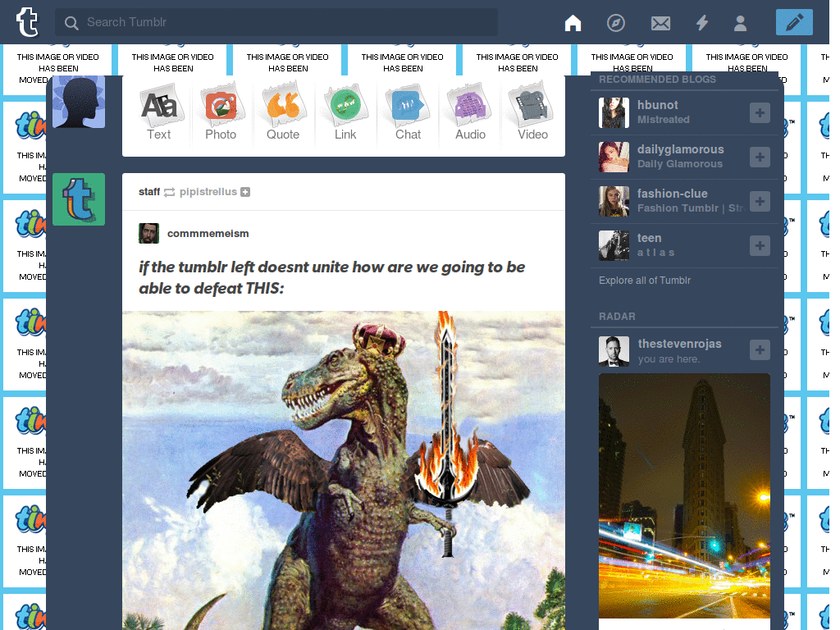Create a new Photo post
Image resolution: width=840 pixels, height=630 pixels.
coord(221,112)
